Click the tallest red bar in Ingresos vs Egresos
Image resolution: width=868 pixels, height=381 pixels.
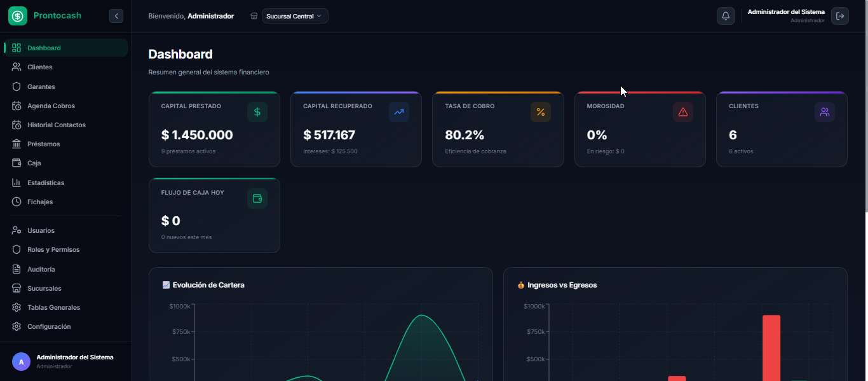(771, 348)
